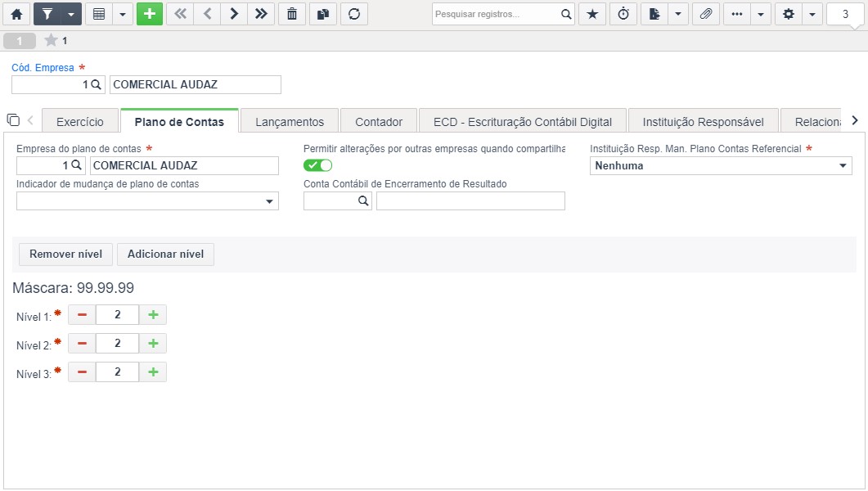The width and height of the screenshot is (868, 491).
Task: Select the Nível 3 value field
Action: (x=117, y=372)
